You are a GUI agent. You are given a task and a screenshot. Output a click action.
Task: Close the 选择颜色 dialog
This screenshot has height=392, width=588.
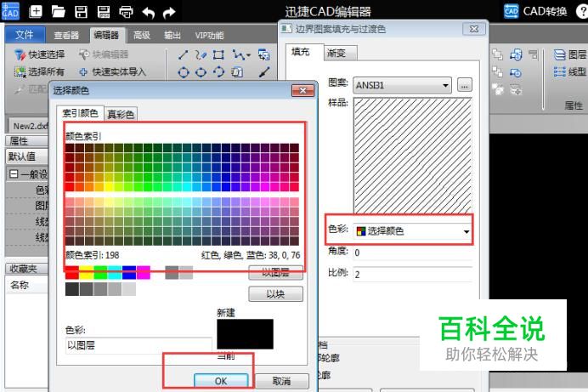click(302, 90)
